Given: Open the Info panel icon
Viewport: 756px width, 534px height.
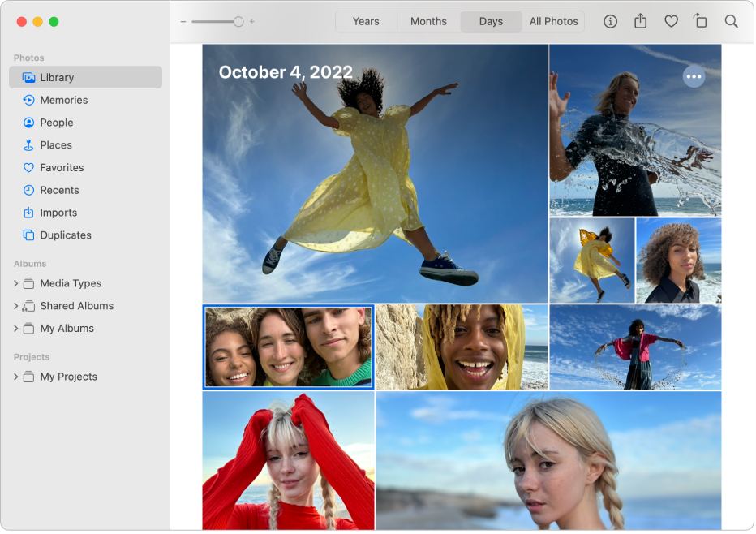Looking at the screenshot, I should pyautogui.click(x=610, y=22).
